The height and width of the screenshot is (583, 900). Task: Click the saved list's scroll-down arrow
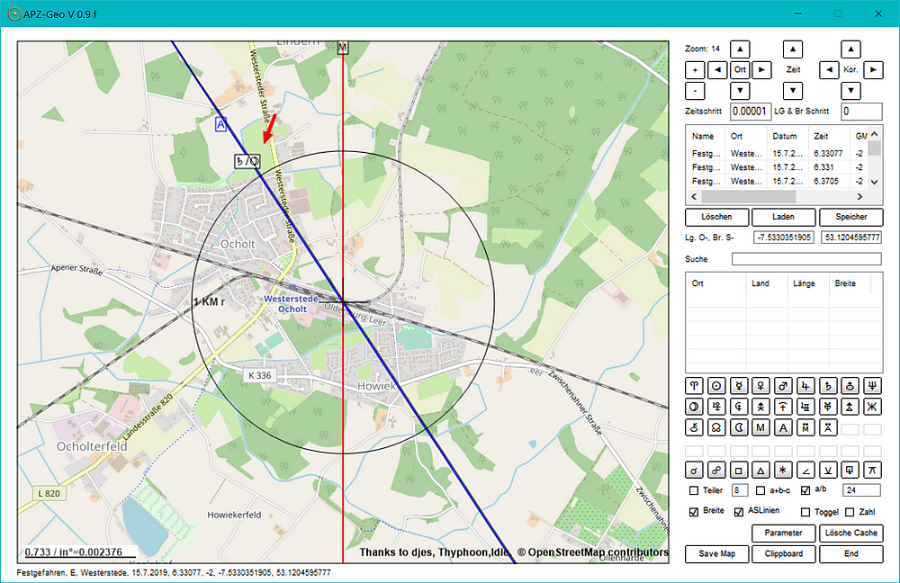point(875,182)
